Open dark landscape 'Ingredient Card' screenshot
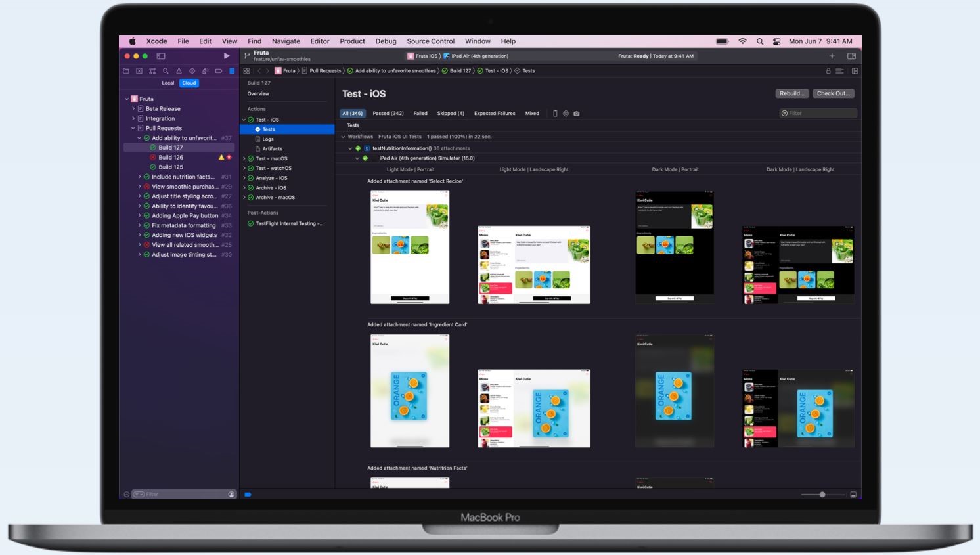The height and width of the screenshot is (555, 980). 798,408
